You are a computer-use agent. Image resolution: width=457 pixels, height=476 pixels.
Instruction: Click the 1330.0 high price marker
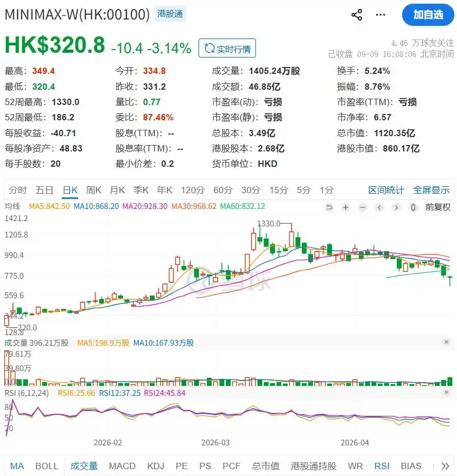[269, 224]
